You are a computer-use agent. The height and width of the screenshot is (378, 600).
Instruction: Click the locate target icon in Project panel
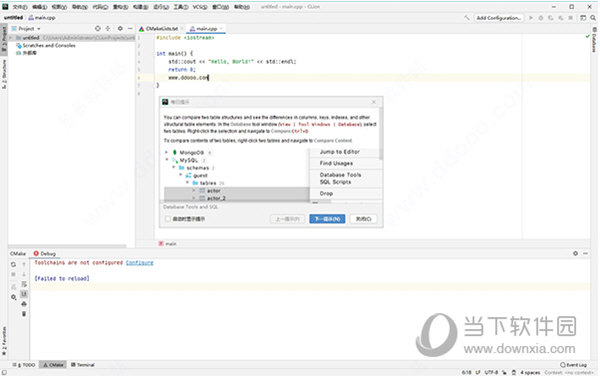tap(98, 28)
